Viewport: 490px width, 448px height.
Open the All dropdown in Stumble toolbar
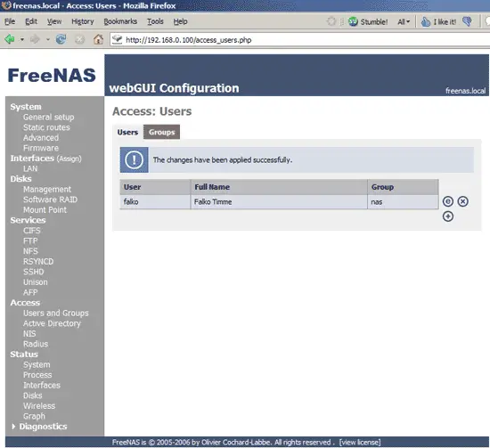(x=404, y=22)
